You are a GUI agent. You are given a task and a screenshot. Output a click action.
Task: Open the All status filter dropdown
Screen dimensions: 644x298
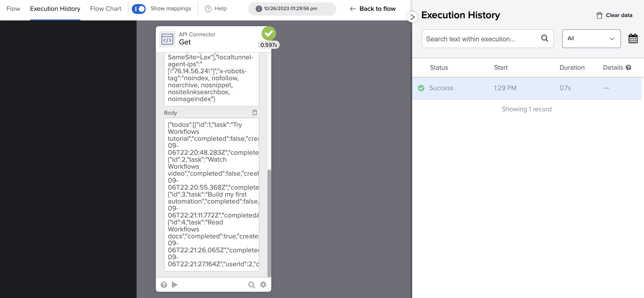(x=591, y=39)
